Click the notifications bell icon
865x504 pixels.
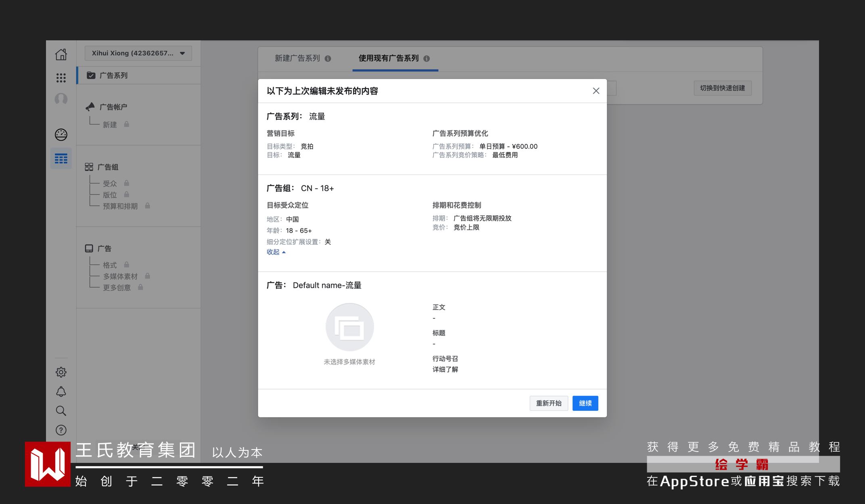click(x=61, y=392)
